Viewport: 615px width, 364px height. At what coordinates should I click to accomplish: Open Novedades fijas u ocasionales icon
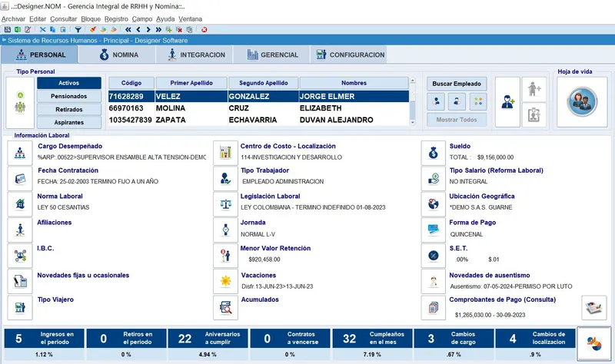point(20,281)
